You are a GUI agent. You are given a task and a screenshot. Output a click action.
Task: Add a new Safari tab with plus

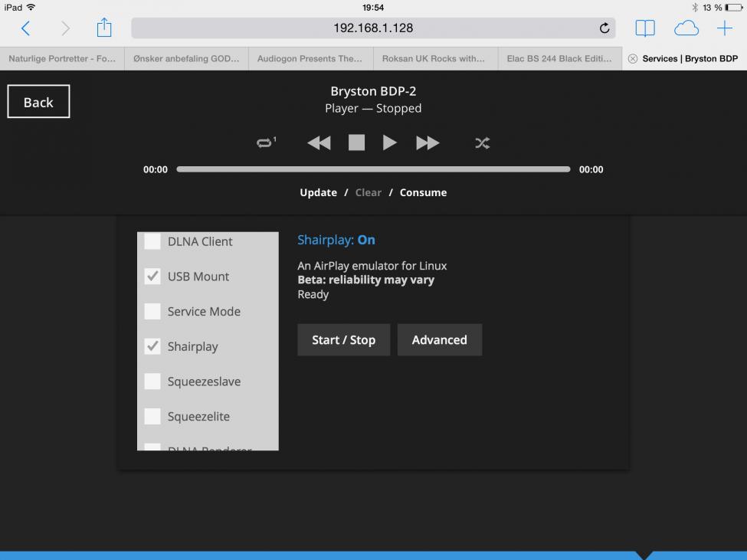pos(725,28)
